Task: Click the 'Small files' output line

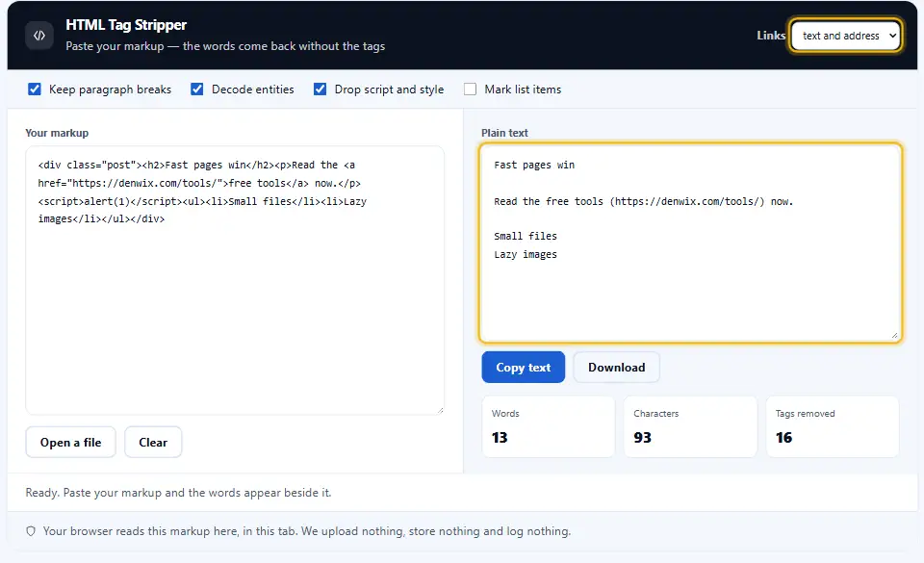Action: pyautogui.click(x=526, y=236)
